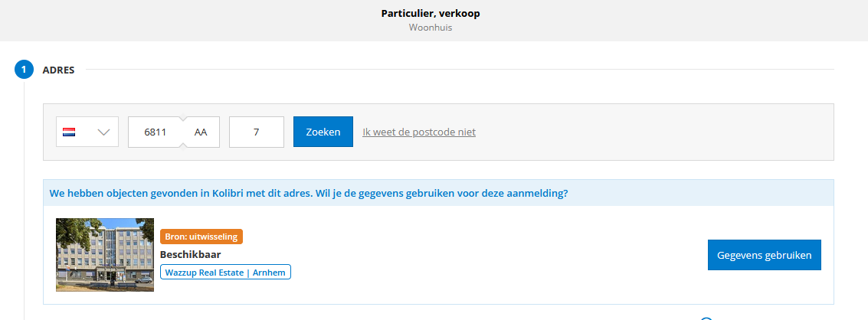Click the step 1 circle icon
Image resolution: width=868 pixels, height=320 pixels.
point(25,70)
